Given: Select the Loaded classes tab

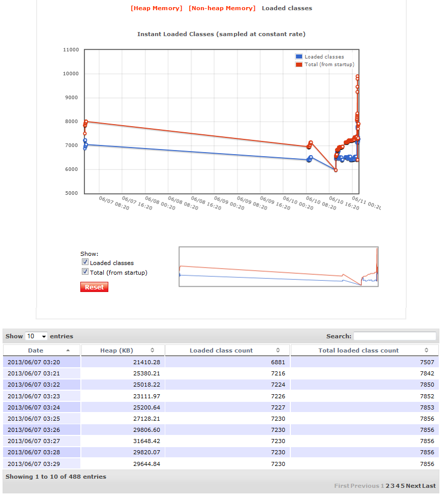Looking at the screenshot, I should [287, 8].
